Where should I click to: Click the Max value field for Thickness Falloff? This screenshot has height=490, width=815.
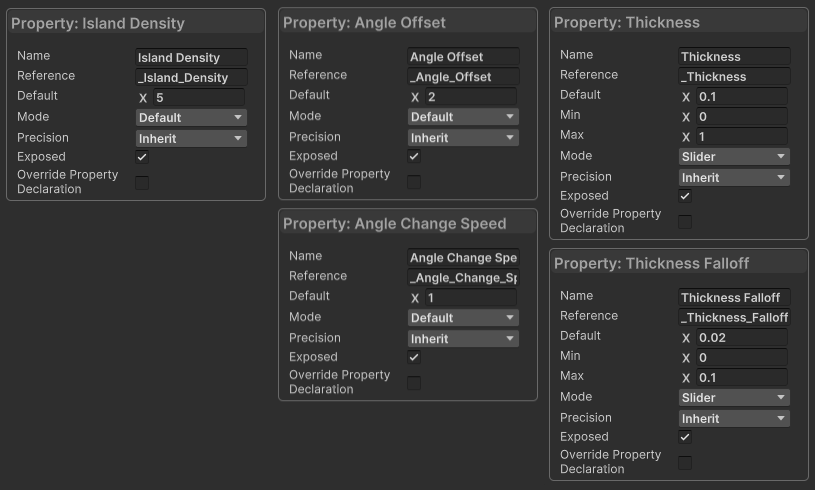point(741,378)
